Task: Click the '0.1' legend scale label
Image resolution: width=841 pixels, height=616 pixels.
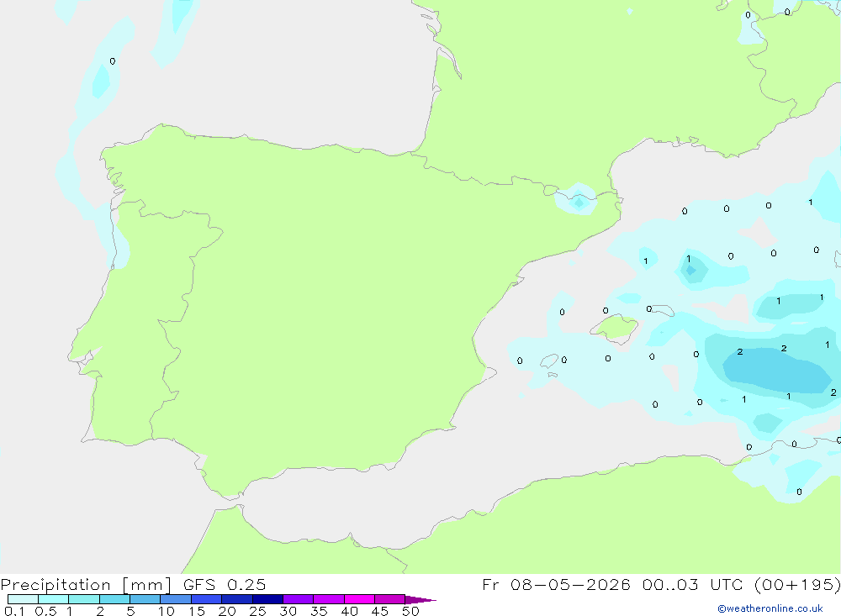Action: (14, 611)
